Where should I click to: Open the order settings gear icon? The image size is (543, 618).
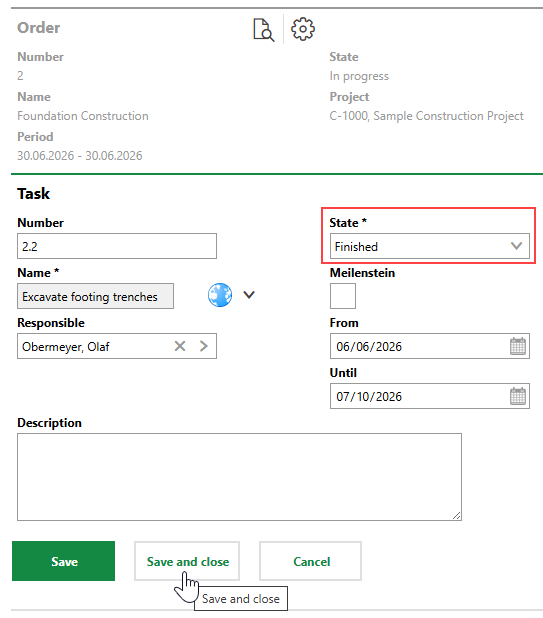(x=303, y=29)
